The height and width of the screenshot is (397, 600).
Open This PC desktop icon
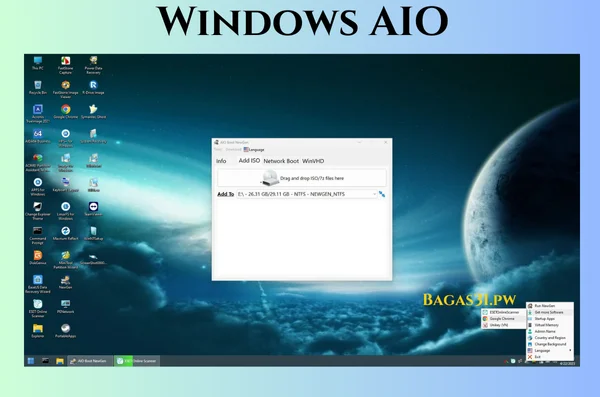coord(38,63)
